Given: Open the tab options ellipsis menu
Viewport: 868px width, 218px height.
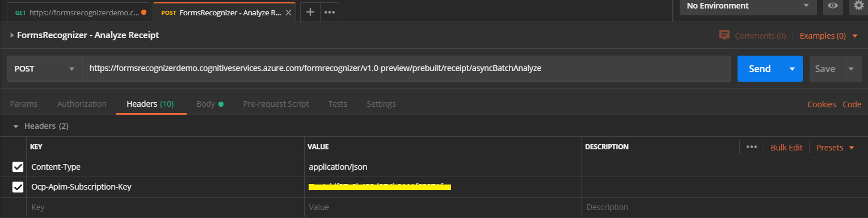Looking at the screenshot, I should tap(330, 12).
